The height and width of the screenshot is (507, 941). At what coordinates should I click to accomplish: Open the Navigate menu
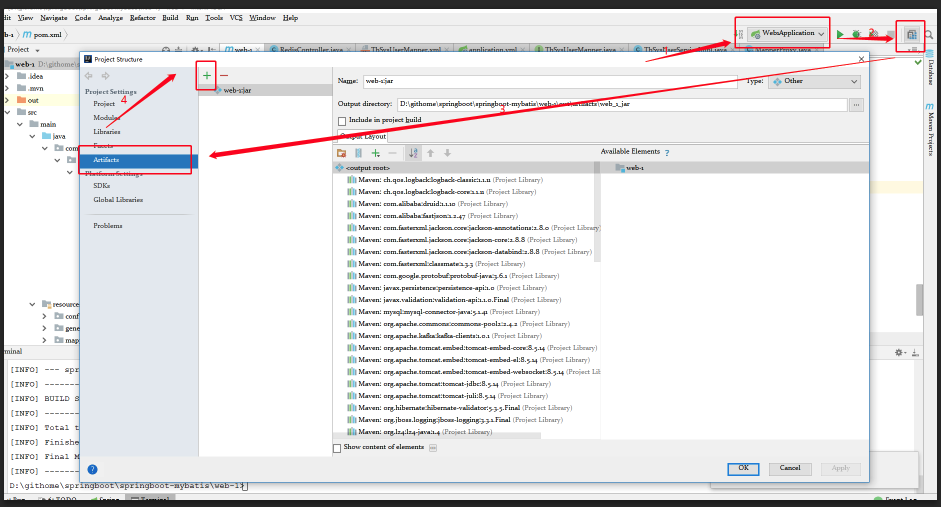(53, 18)
